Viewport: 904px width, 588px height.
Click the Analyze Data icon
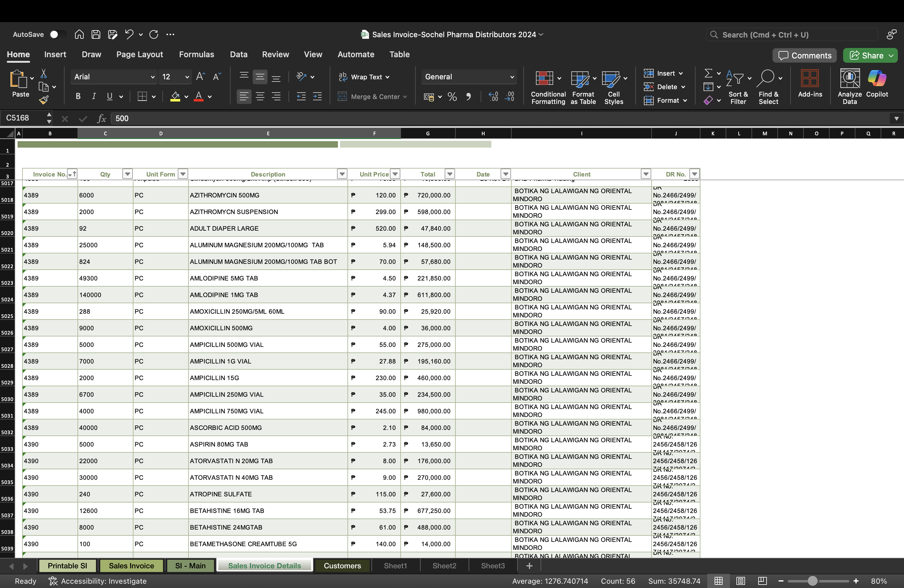pyautogui.click(x=850, y=87)
